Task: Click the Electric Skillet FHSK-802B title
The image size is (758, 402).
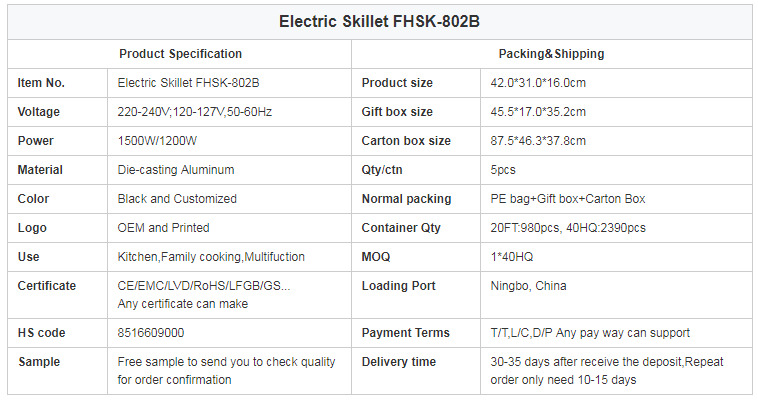Action: pos(379,22)
